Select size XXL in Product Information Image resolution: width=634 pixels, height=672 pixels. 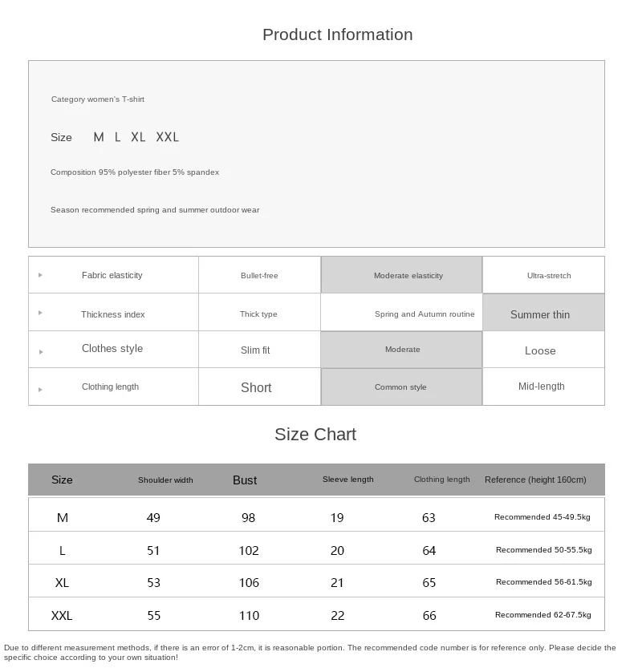168,137
